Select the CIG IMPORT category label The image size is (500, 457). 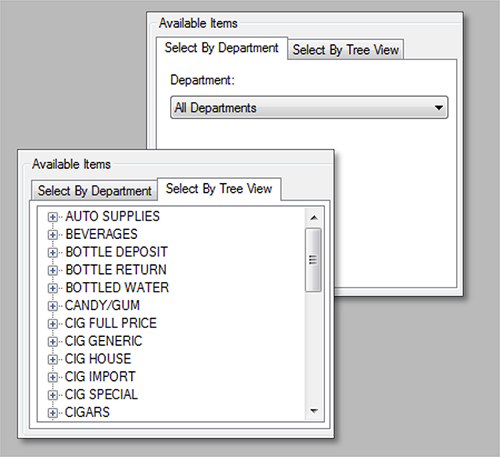coord(100,377)
